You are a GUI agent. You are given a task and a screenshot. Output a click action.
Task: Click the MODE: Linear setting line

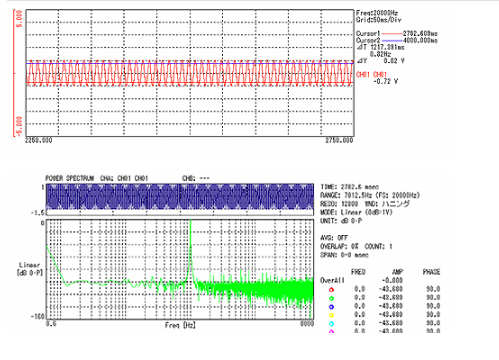pyautogui.click(x=356, y=212)
